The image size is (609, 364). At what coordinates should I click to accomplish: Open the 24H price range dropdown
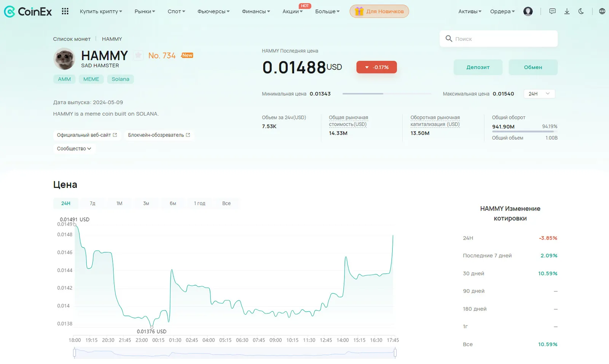pyautogui.click(x=539, y=94)
